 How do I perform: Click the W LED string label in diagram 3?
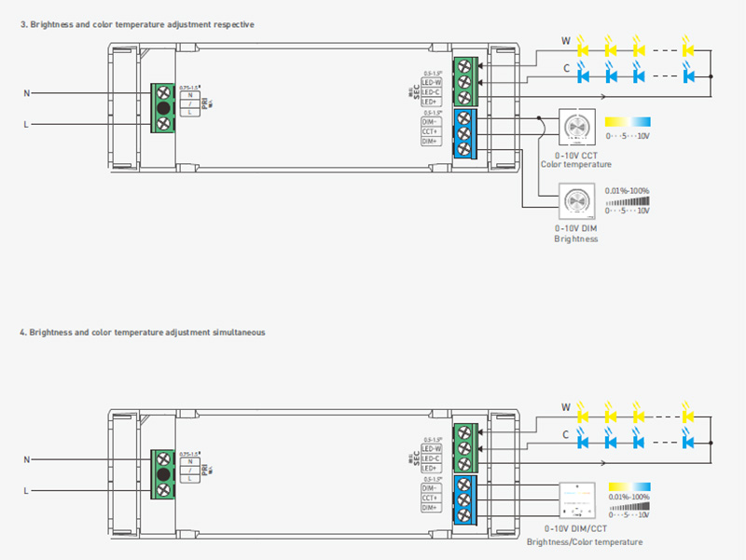coord(566,41)
